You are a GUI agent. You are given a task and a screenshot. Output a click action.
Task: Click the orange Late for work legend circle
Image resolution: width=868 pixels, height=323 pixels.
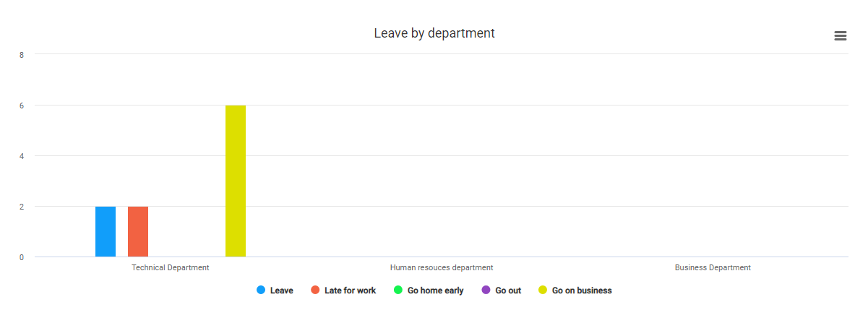(315, 290)
